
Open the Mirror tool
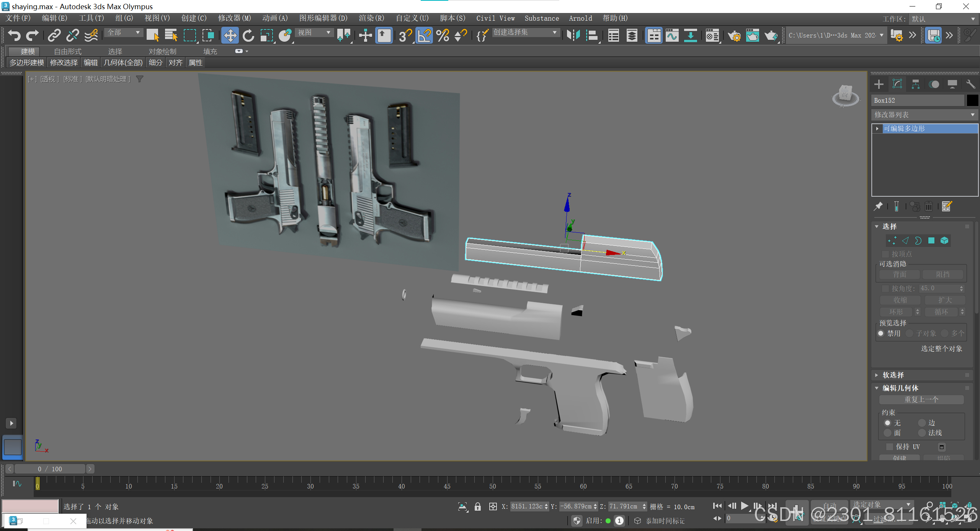[x=573, y=36]
